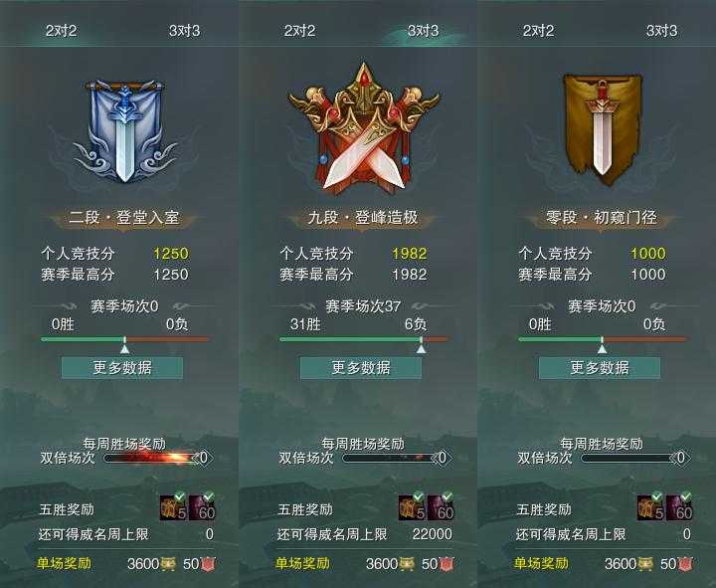Click the 双倍场次 counter arrow in right panel

pos(680,458)
